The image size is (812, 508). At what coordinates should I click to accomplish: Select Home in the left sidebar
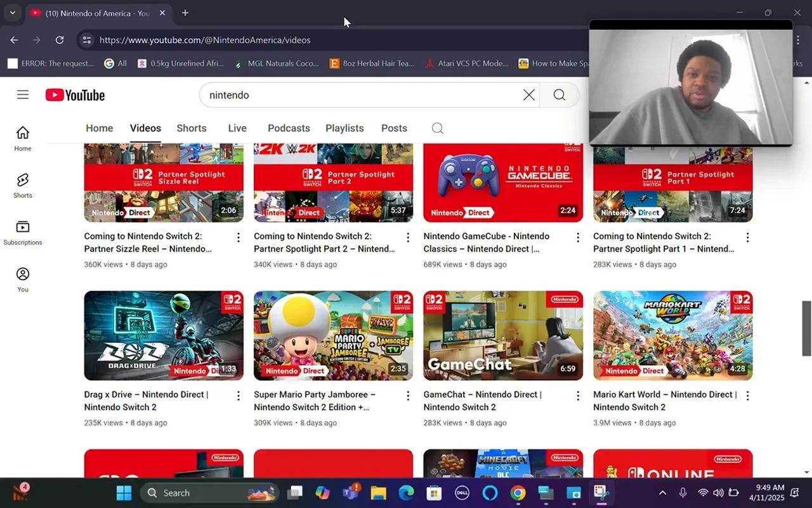pos(22,137)
